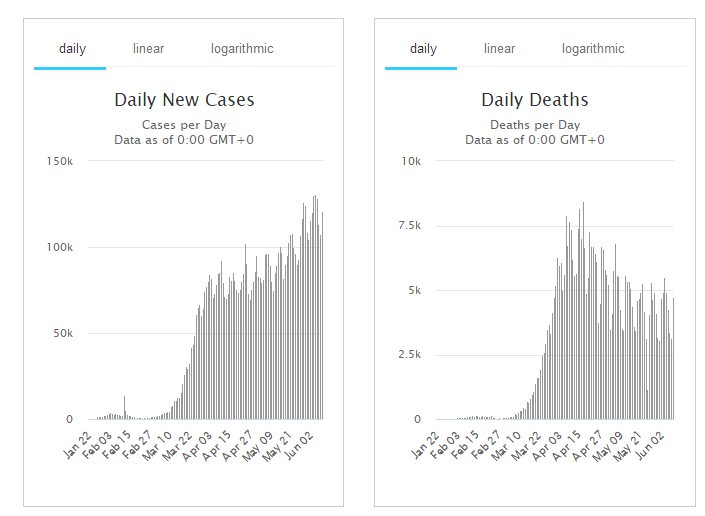Open logarithmic tab in Daily Deaths panel
705x516 pixels.
[x=593, y=49]
